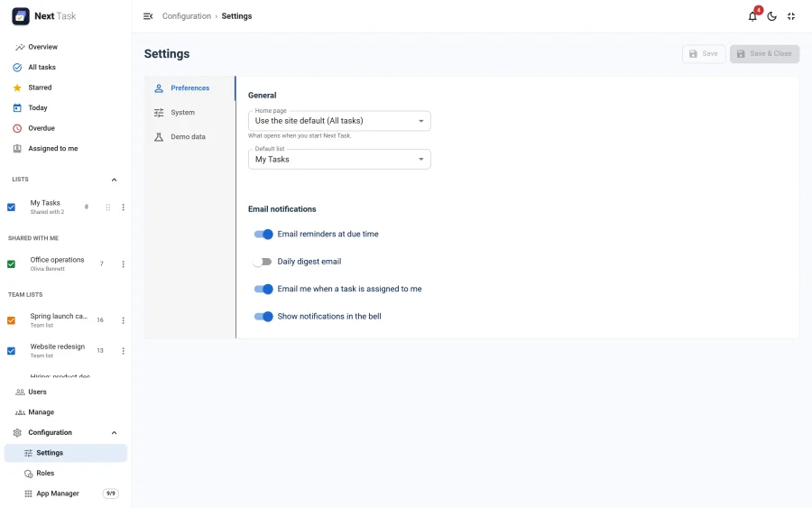Click the Website redesign count 13
Viewport: 812px width, 508px height.
coord(100,351)
